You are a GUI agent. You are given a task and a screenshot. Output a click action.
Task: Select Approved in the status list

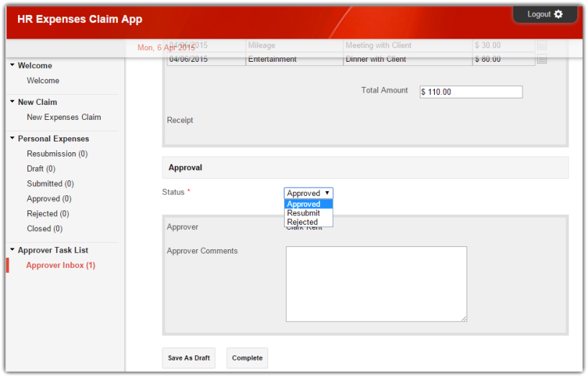[308, 204]
